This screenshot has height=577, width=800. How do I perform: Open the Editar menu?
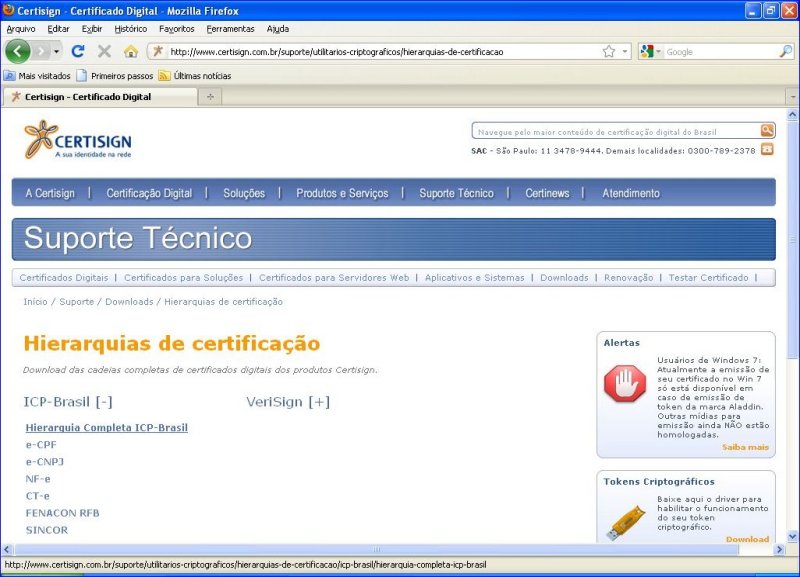click(x=58, y=29)
